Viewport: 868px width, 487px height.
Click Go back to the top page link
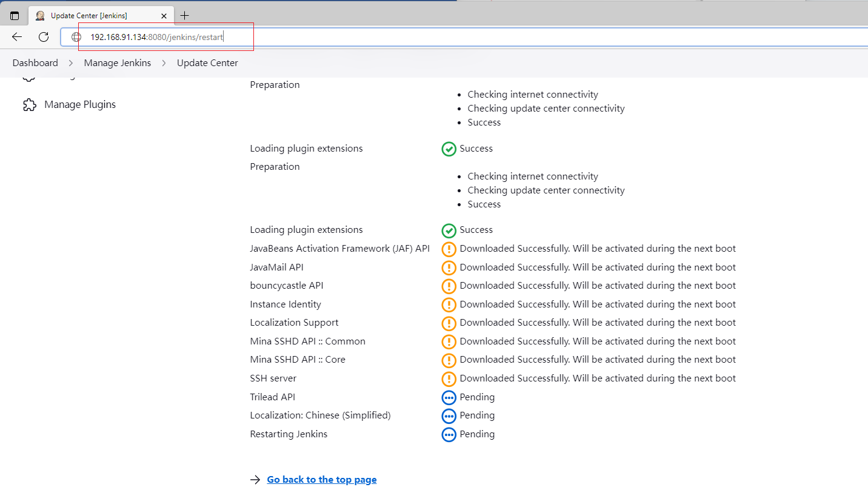[x=322, y=480]
